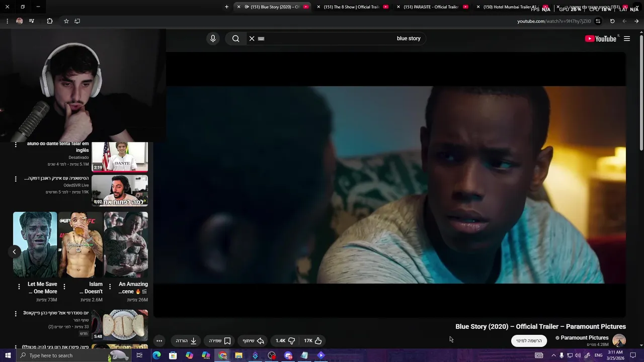The width and height of the screenshot is (644, 362).
Task: Open the three-dot more actions under video
Action: point(159,340)
